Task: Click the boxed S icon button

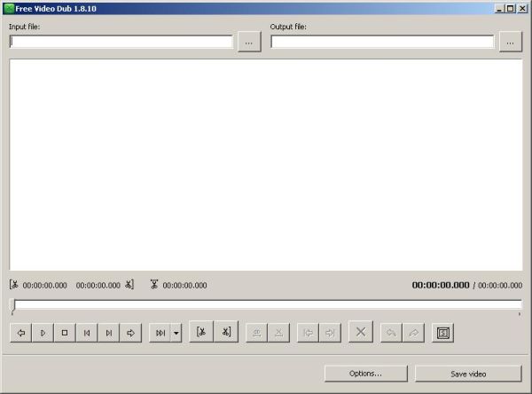Action: click(444, 333)
